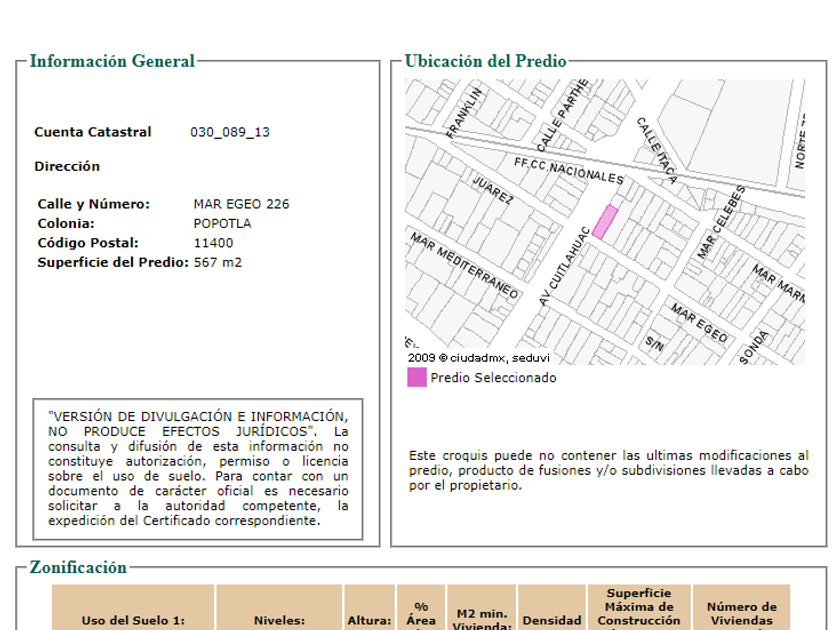Click the MAR EGEO street label on map

[x=699, y=323]
